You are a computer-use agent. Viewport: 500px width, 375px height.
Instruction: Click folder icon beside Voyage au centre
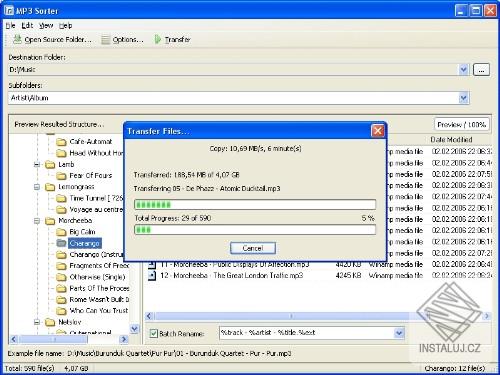coord(61,209)
